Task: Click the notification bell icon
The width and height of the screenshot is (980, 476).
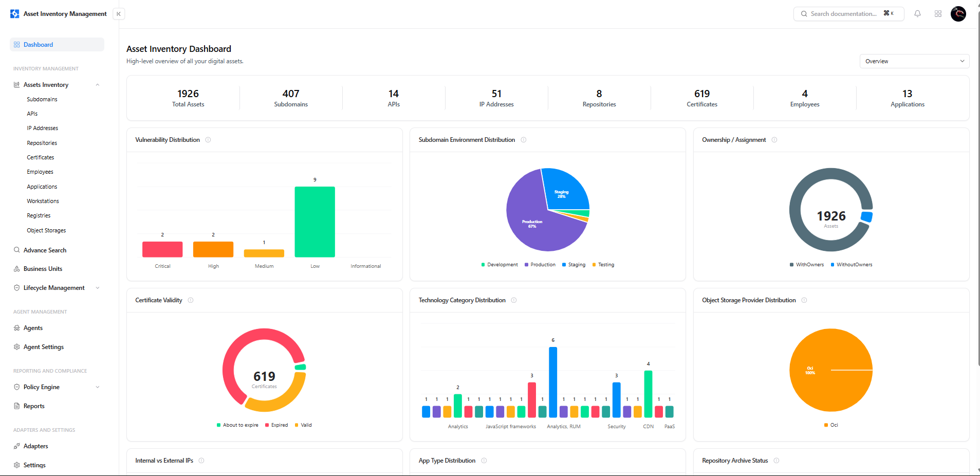Action: [x=917, y=14]
